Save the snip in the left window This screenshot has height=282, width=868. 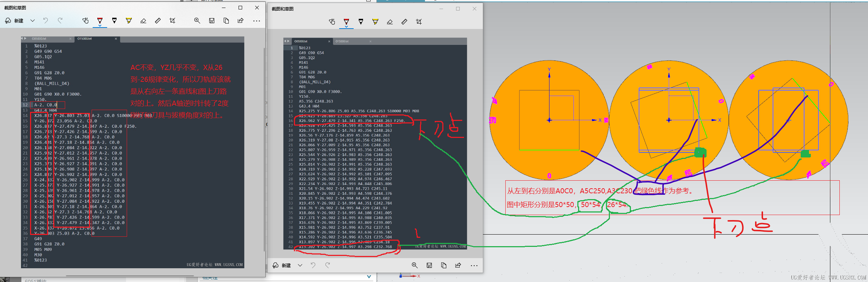coord(212,21)
